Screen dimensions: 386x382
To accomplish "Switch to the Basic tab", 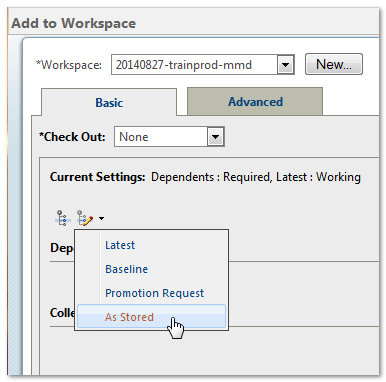I will tap(109, 103).
